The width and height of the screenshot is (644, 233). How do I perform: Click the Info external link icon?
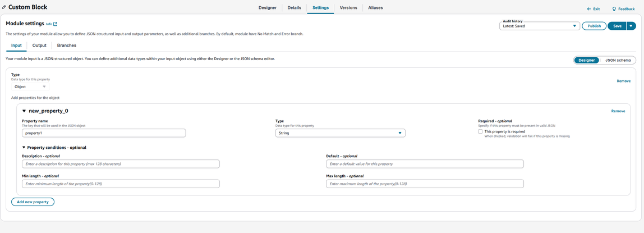click(55, 24)
